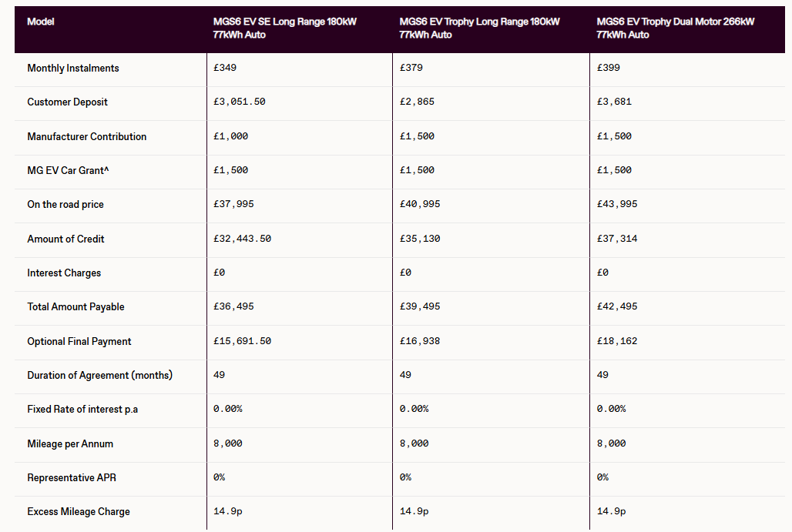Click the Duration of Agreement label
The image size is (792, 532).
coord(99,375)
